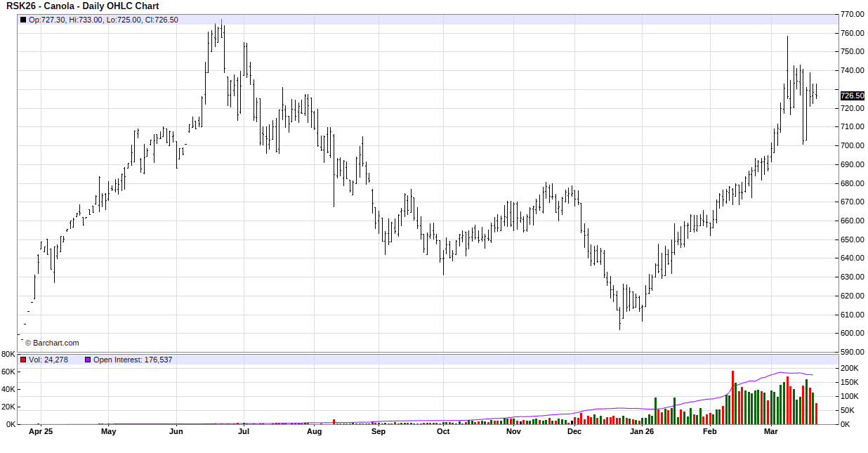
Task: Click the 600.00 price axis label
Action: pos(852,333)
